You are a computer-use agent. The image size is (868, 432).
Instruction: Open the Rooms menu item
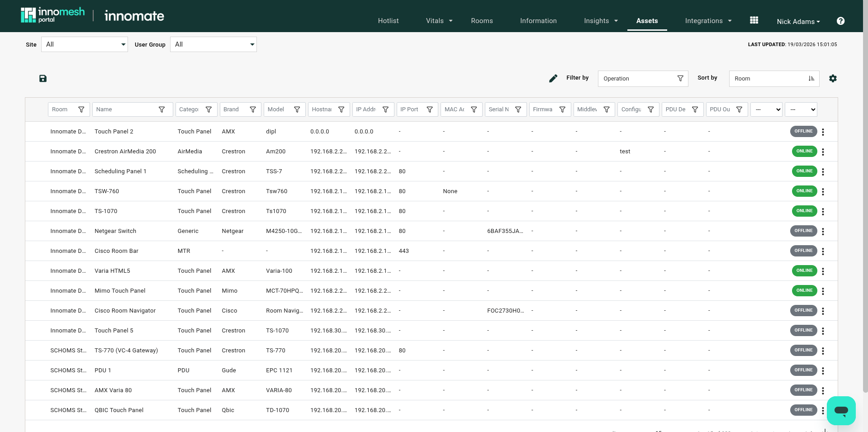click(482, 21)
